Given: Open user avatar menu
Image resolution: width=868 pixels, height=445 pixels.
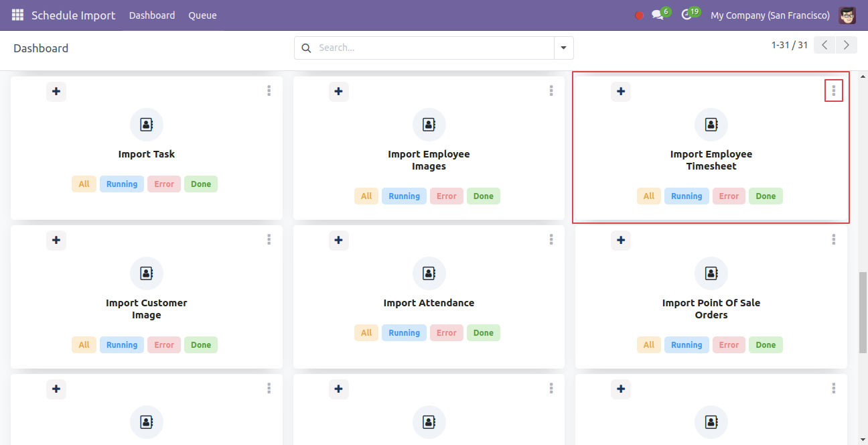Looking at the screenshot, I should [847, 15].
